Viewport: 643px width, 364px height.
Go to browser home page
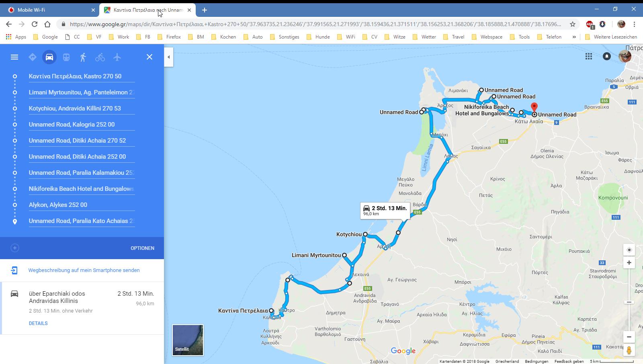click(47, 24)
